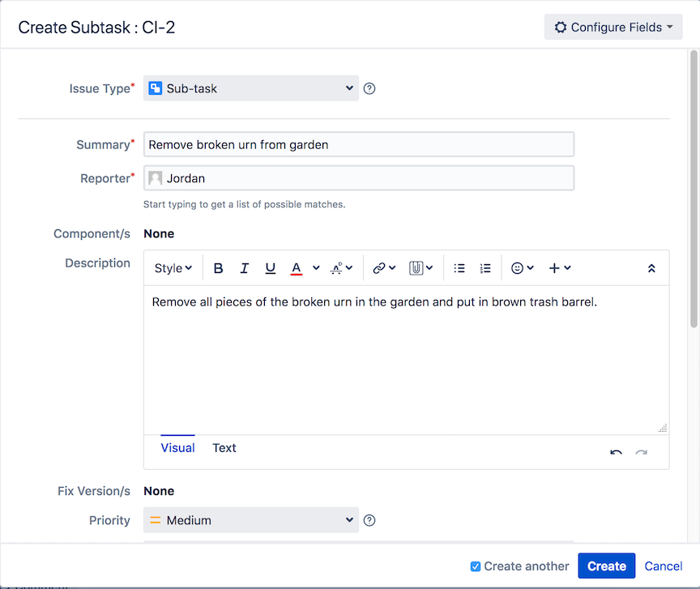Click the help icon beside Issue Type
700x589 pixels.
[369, 88]
